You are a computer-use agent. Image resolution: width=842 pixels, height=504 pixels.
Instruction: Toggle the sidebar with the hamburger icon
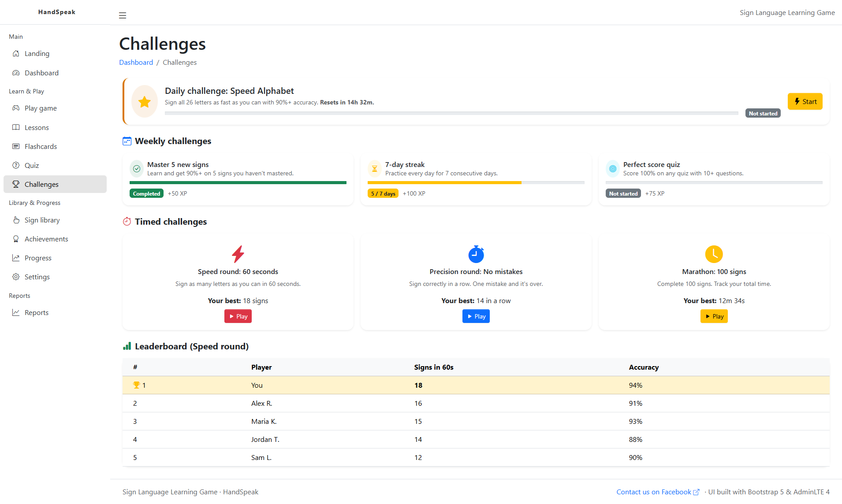click(x=123, y=15)
